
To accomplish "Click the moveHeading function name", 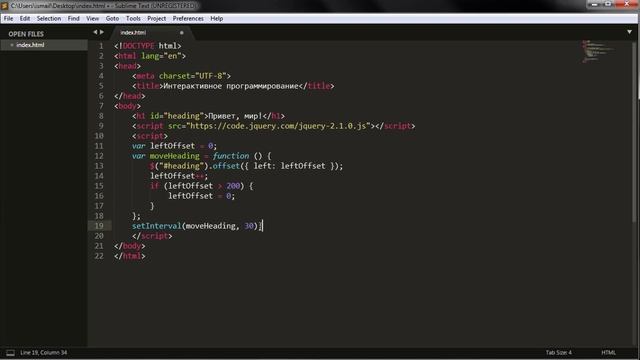I will click(174, 156).
